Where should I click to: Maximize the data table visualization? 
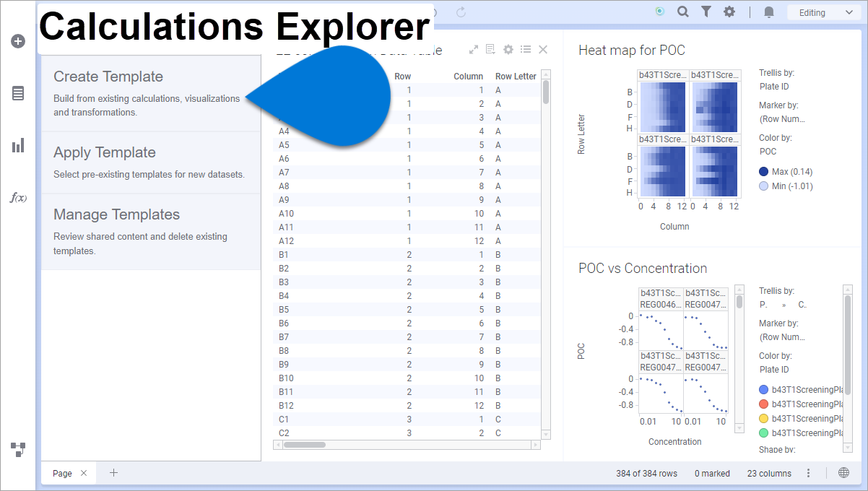click(474, 50)
